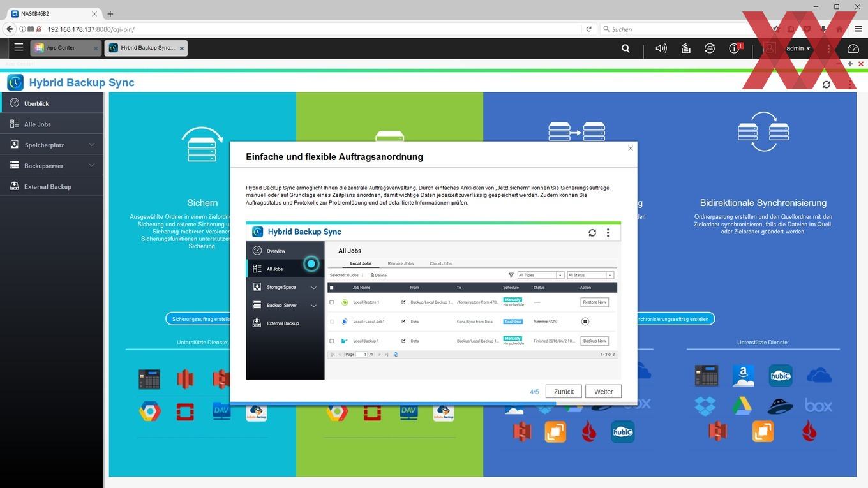868x488 pixels.
Task: Click the Google Cloud icon in Sichern column
Action: (x=149, y=411)
